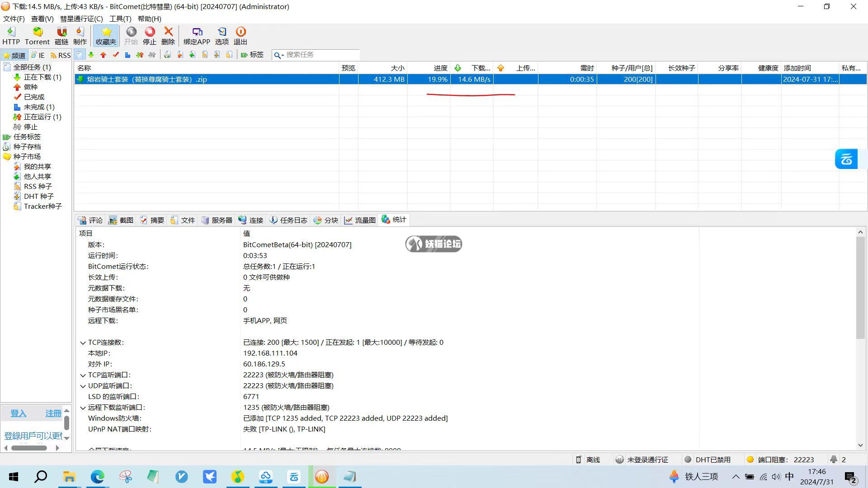868x488 pixels.
Task: Collapse the TCP监听端口 statistics row
Action: [83, 375]
